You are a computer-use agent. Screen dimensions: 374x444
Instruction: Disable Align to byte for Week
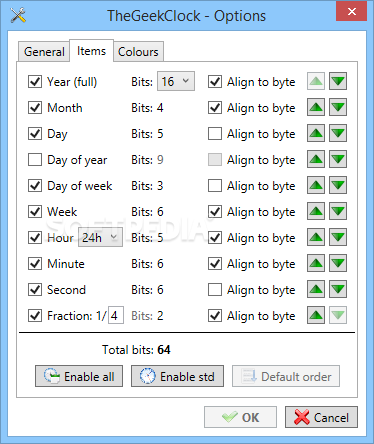pyautogui.click(x=215, y=212)
